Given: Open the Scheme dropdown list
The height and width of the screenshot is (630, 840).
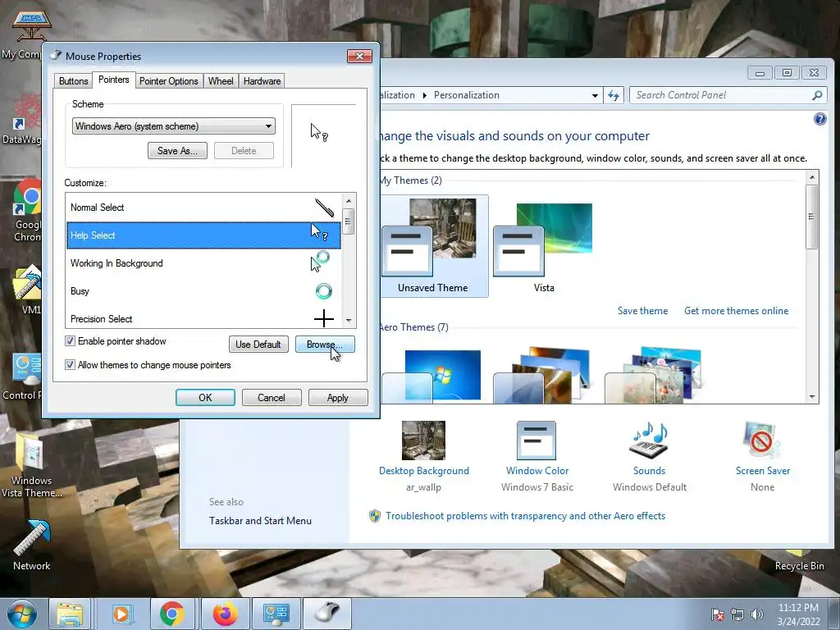Looking at the screenshot, I should point(174,126).
